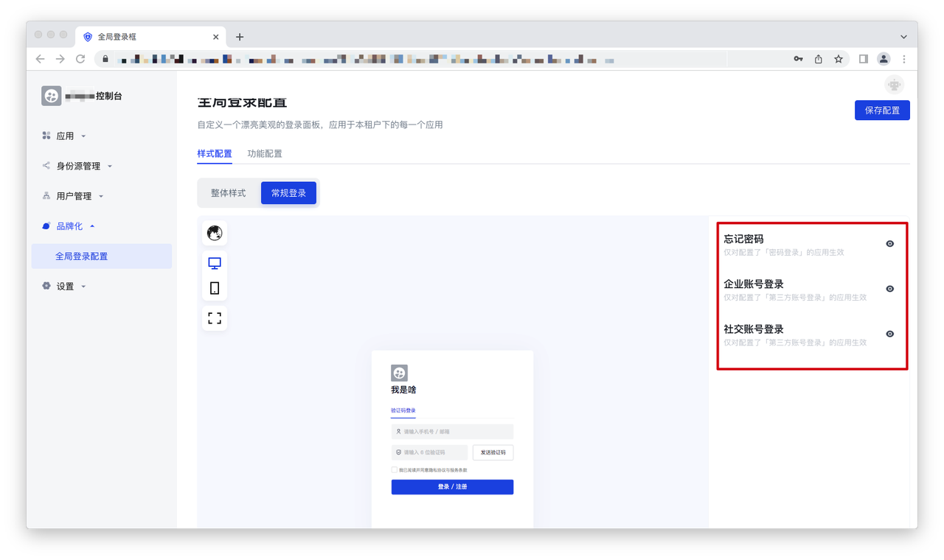This screenshot has width=944, height=560.
Task: Bookmark this page with star icon
Action: click(x=839, y=59)
